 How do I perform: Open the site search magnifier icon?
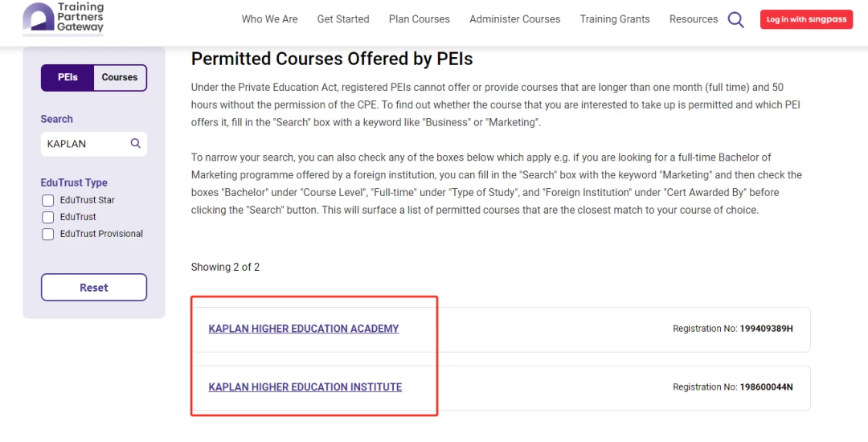735,19
